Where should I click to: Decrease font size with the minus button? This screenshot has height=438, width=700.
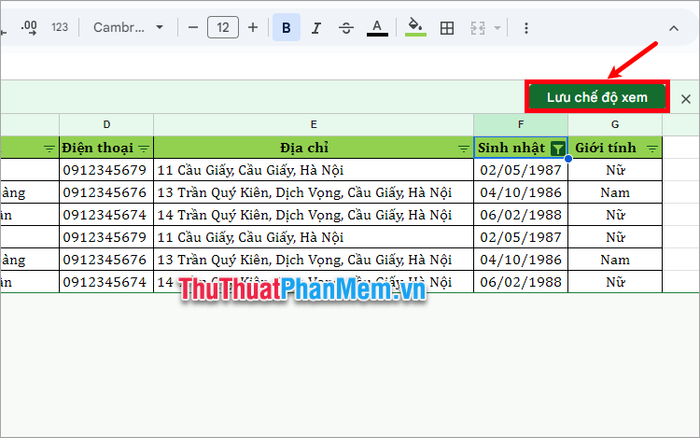pyautogui.click(x=193, y=28)
